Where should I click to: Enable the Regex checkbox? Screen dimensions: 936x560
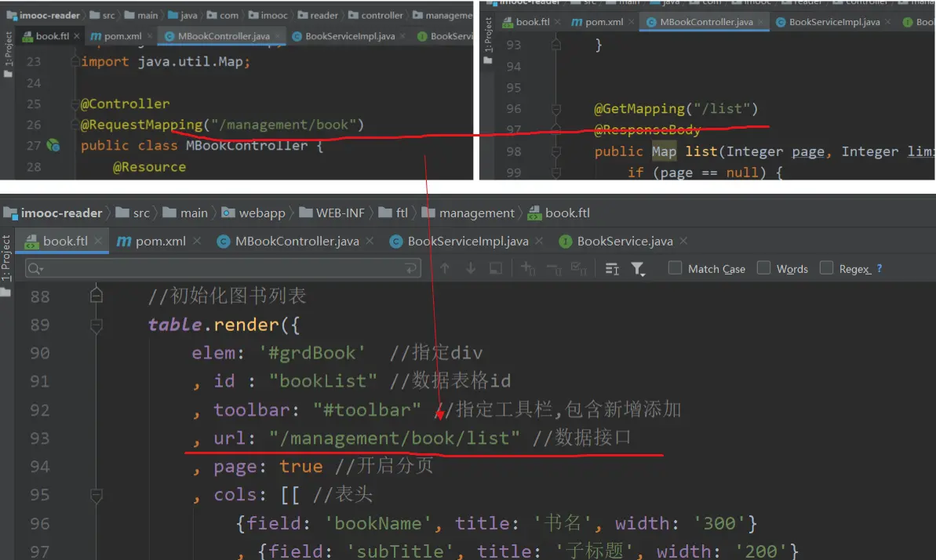click(x=826, y=268)
